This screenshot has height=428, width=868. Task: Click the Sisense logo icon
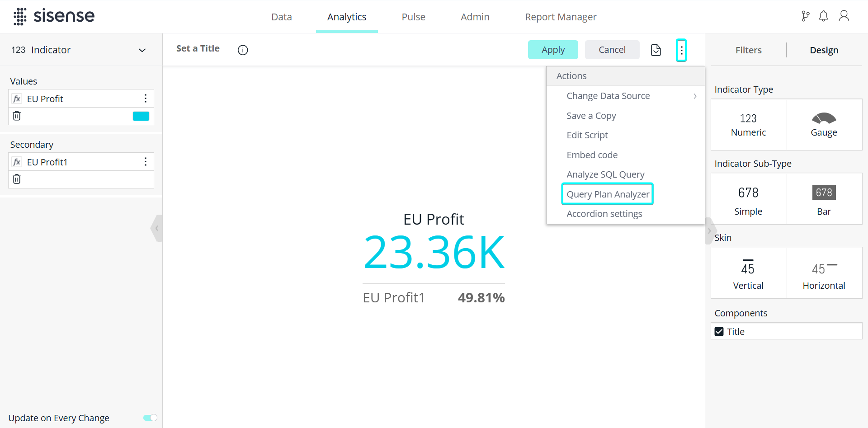pos(20,16)
